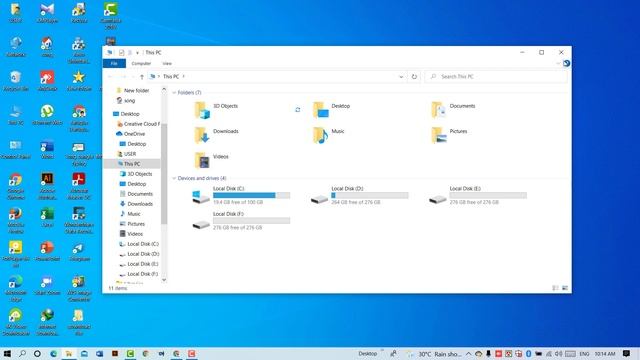Open the File tab in Explorer
The image size is (640, 360).
[x=114, y=63]
